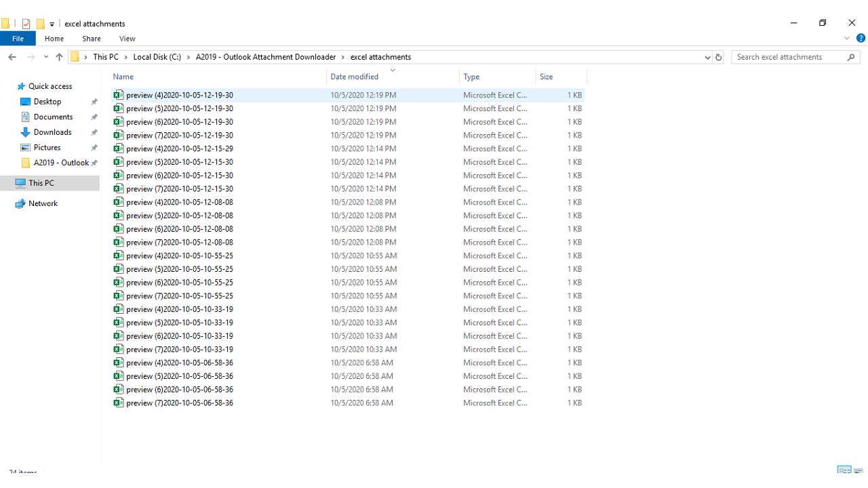Navigate to Local Disk (C:) breadcrumb

[157, 57]
